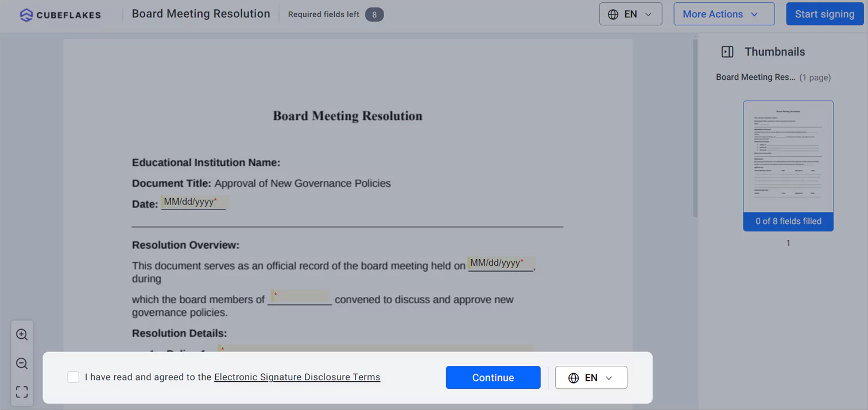Image resolution: width=868 pixels, height=410 pixels.
Task: Open the header EN language dropdown
Action: (631, 14)
